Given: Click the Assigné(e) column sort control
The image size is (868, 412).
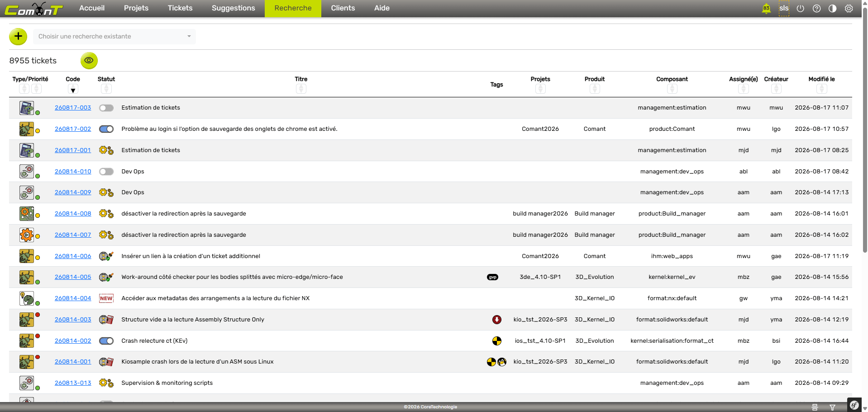Looking at the screenshot, I should [744, 89].
